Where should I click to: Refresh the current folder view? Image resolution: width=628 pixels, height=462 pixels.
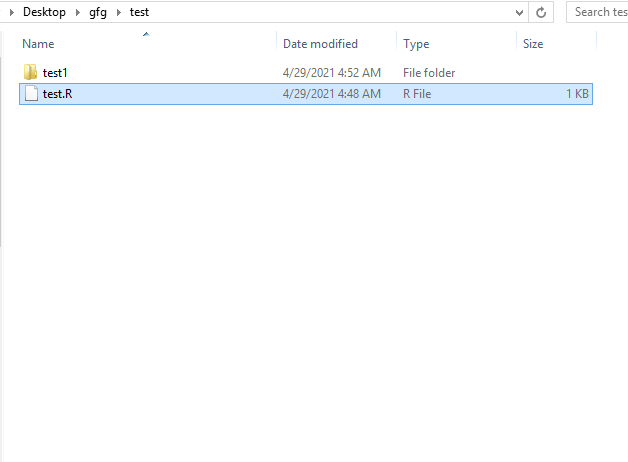(x=541, y=12)
